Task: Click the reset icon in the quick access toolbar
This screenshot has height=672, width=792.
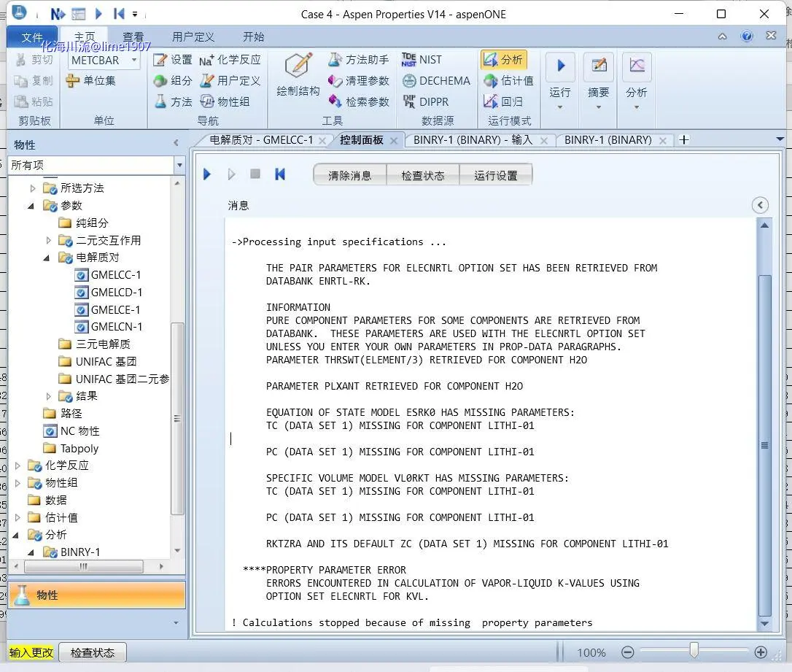Action: pos(119,14)
